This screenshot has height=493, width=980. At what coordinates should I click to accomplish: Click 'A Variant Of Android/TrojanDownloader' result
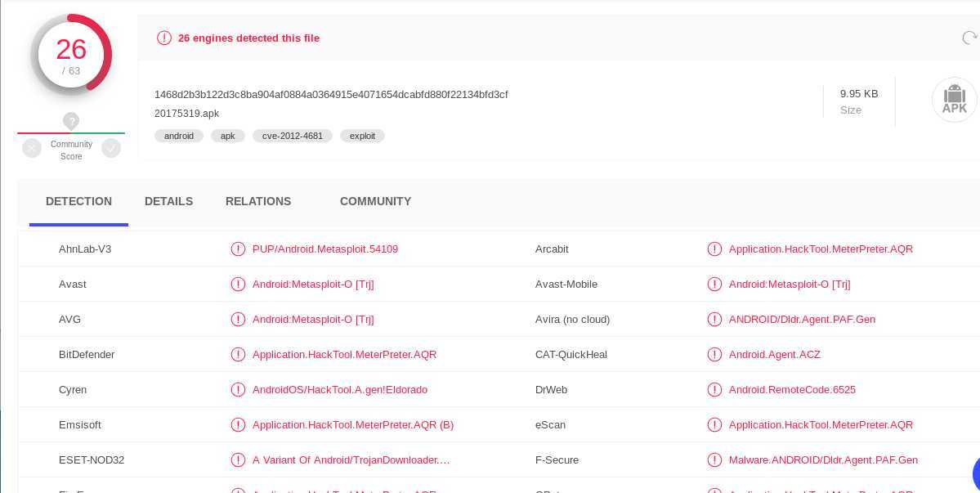351,459
